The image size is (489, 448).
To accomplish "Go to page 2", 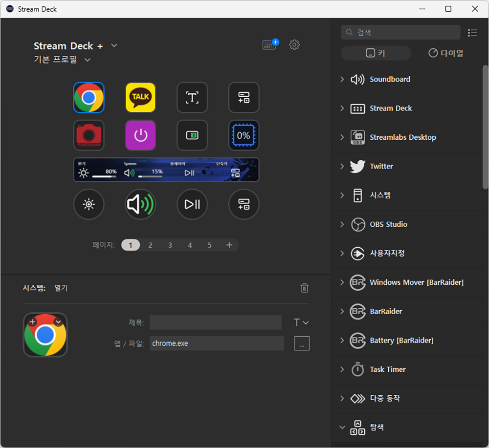I will coord(150,245).
